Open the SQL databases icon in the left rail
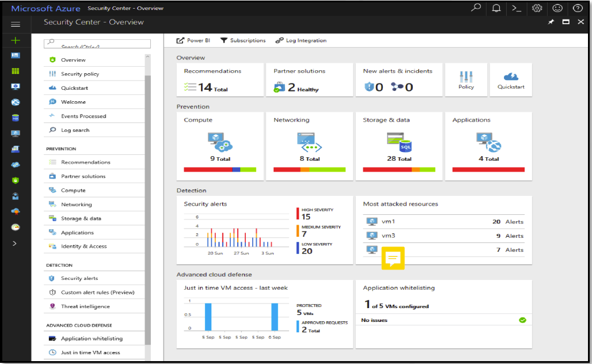Image resolution: width=592 pixels, height=364 pixels. point(15,117)
